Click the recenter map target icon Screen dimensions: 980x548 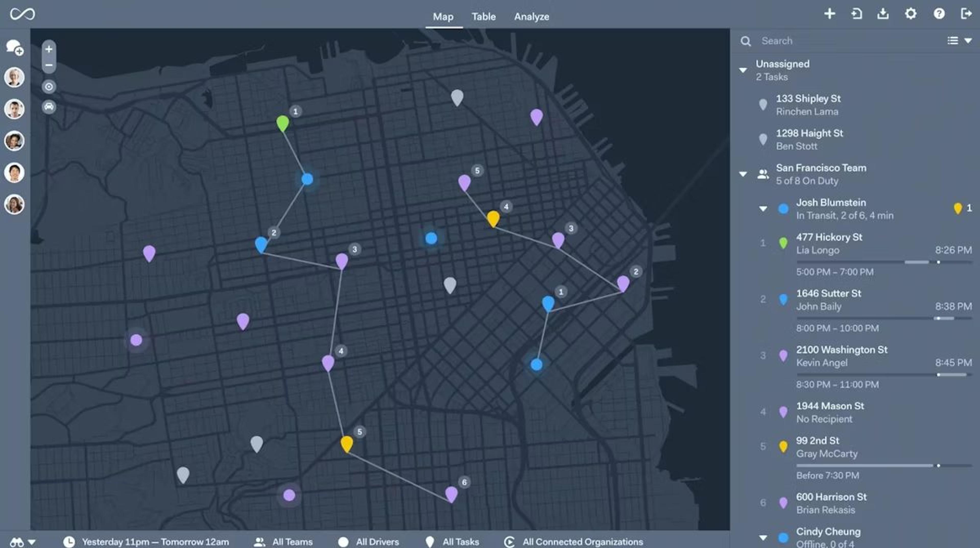[x=49, y=87]
